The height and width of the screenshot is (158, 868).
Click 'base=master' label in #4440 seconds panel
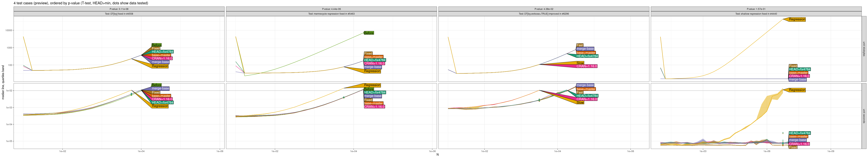coord(798,137)
